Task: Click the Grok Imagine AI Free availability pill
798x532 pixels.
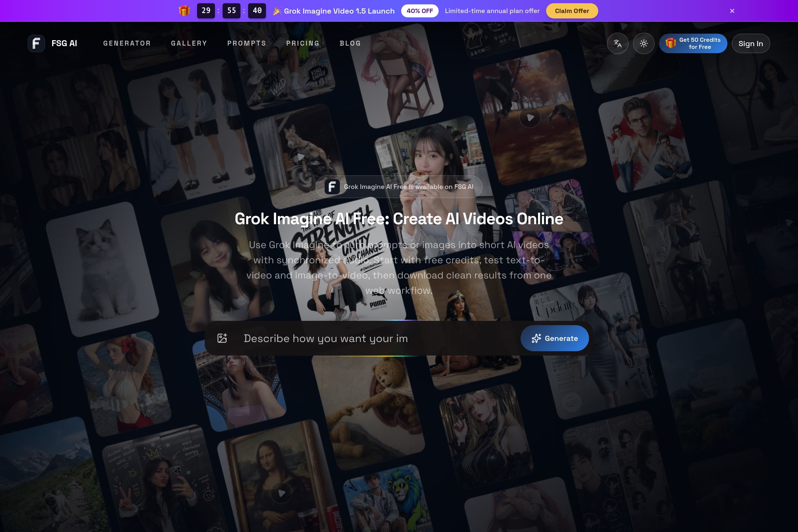Action: pyautogui.click(x=399, y=187)
